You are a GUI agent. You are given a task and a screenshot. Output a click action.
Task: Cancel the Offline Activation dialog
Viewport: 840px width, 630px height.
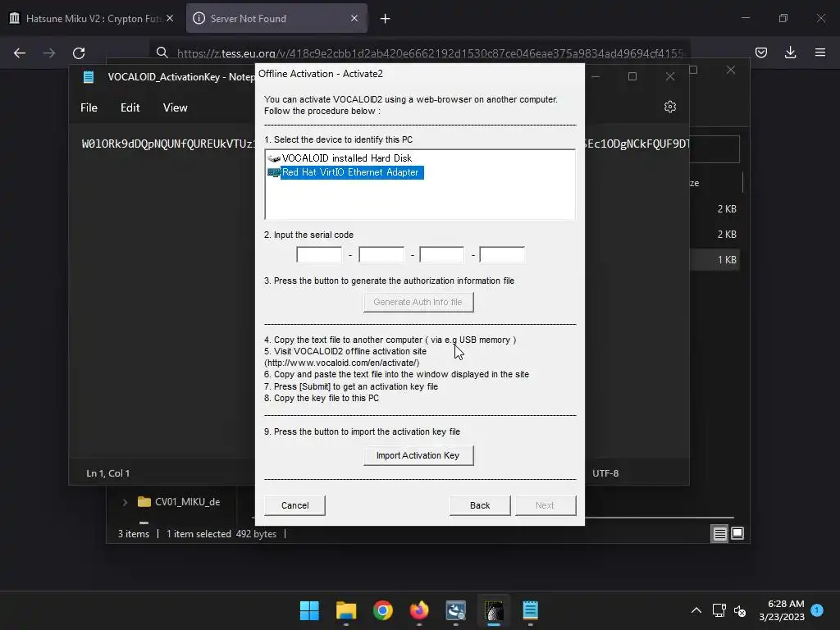pyautogui.click(x=294, y=505)
